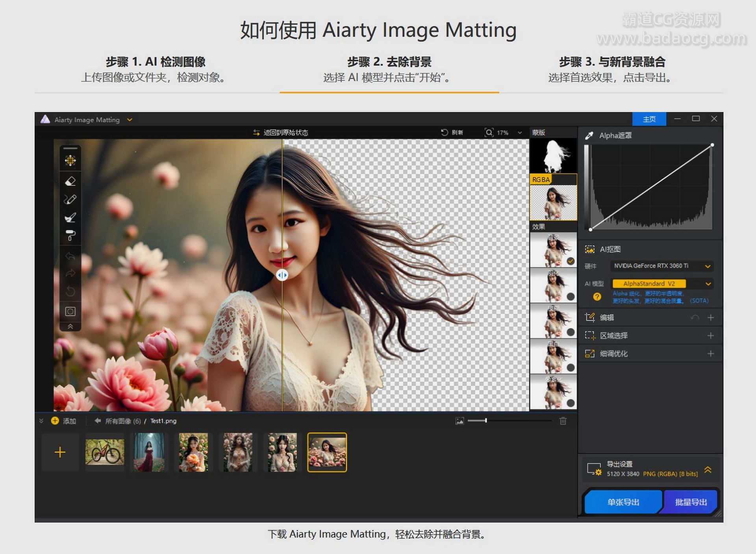The height and width of the screenshot is (554, 756).
Task: Click the 单张导出 button
Action: point(623,502)
